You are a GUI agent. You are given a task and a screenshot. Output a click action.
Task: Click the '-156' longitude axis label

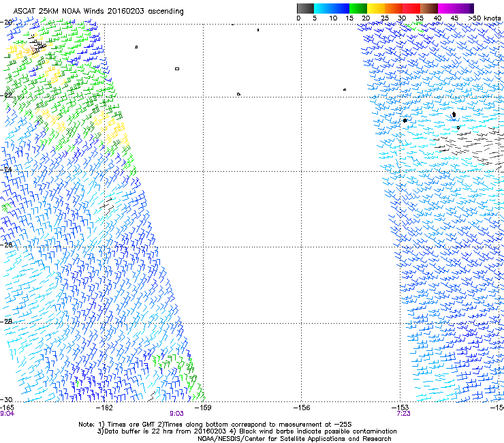[302, 408]
